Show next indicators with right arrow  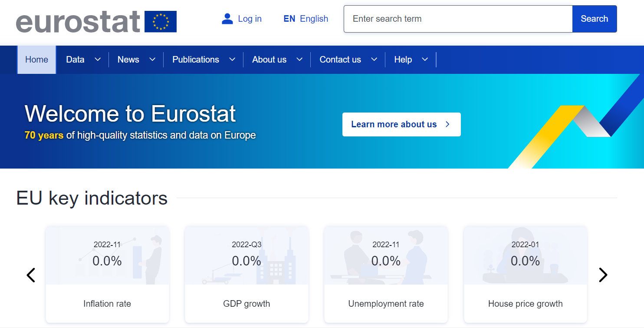(603, 275)
